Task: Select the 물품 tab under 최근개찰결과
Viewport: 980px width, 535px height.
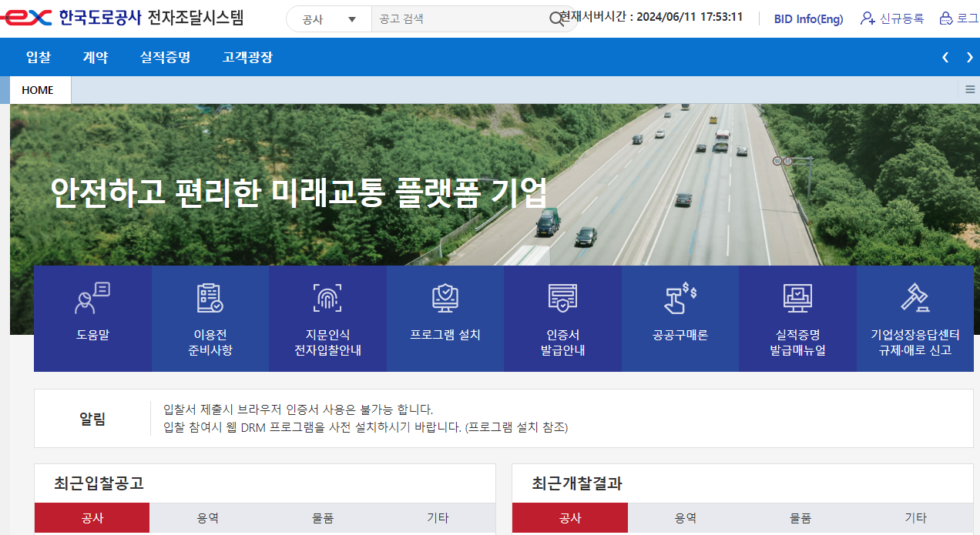Action: pyautogui.click(x=801, y=517)
